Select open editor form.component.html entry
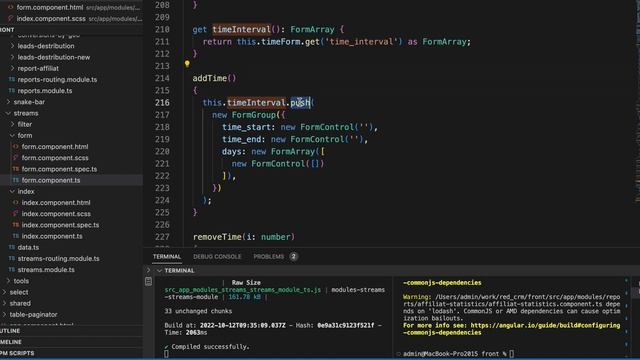Screen dimensions: 640x360 50,7
